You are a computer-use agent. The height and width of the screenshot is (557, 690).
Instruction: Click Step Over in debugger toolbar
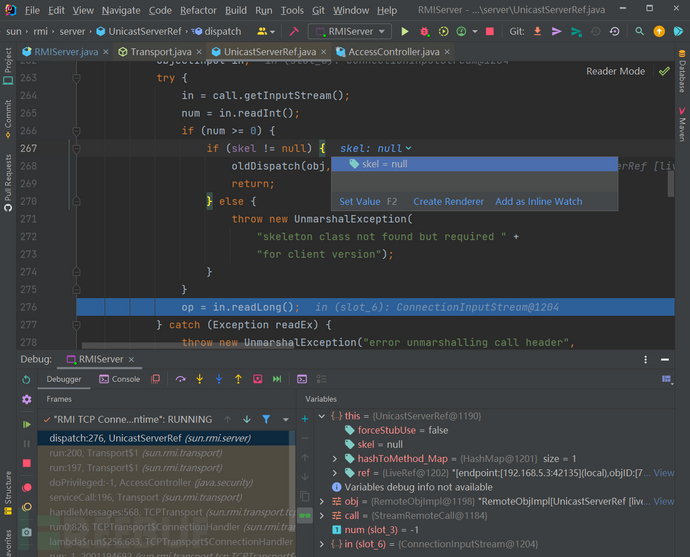180,379
